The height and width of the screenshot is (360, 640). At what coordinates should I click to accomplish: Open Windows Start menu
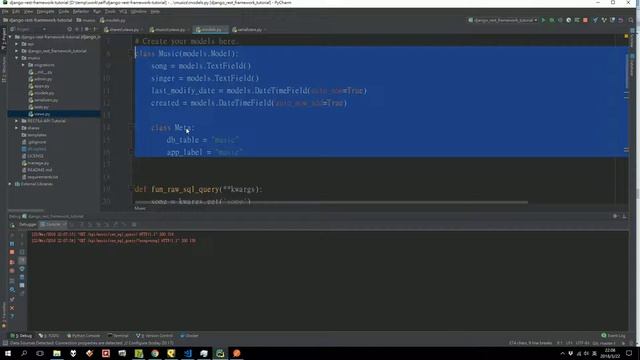(8, 353)
